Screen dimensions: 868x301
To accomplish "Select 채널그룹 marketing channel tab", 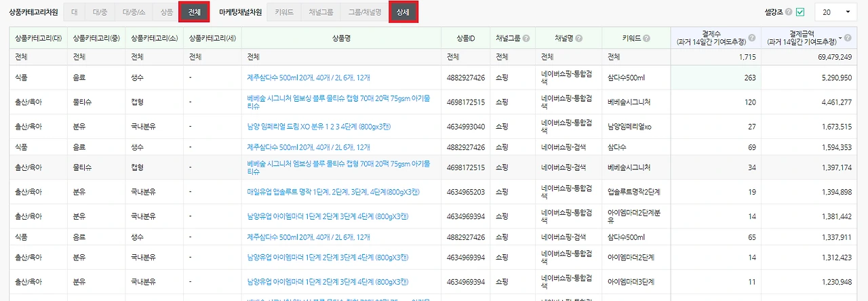I will [x=320, y=12].
